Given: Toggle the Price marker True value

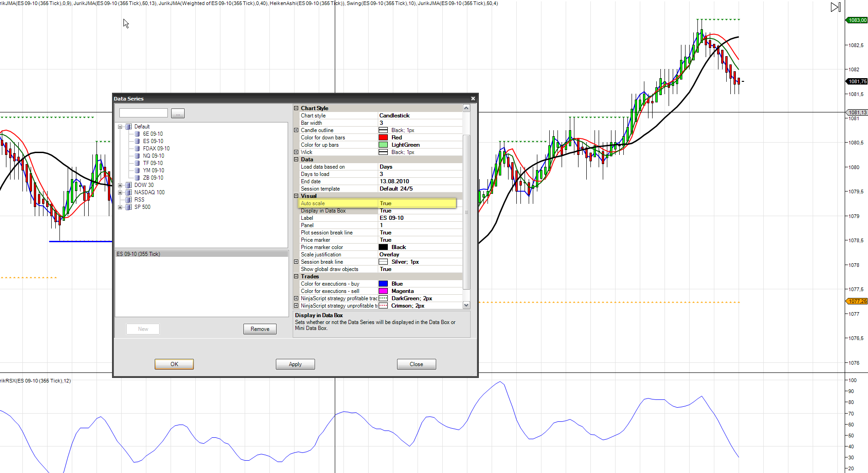Looking at the screenshot, I should pos(386,240).
